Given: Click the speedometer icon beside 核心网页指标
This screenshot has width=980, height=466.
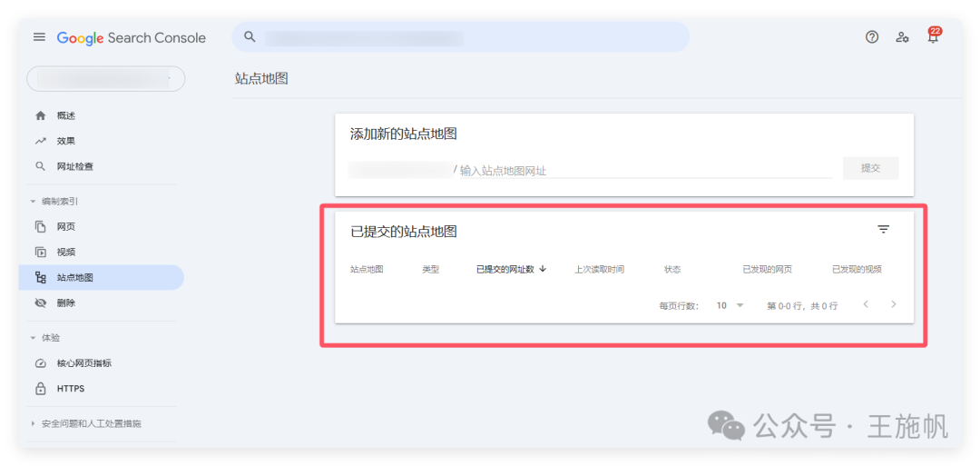Looking at the screenshot, I should pyautogui.click(x=41, y=362).
